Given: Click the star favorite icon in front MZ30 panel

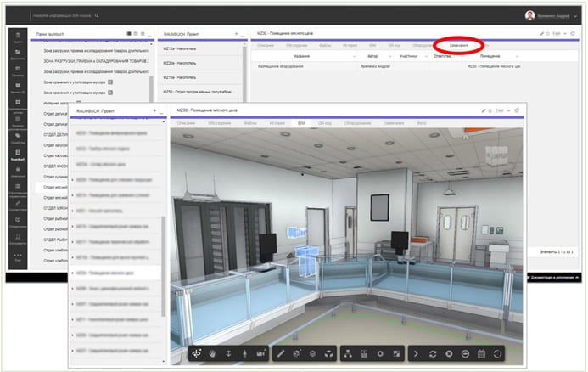Looking at the screenshot, I should (x=490, y=110).
